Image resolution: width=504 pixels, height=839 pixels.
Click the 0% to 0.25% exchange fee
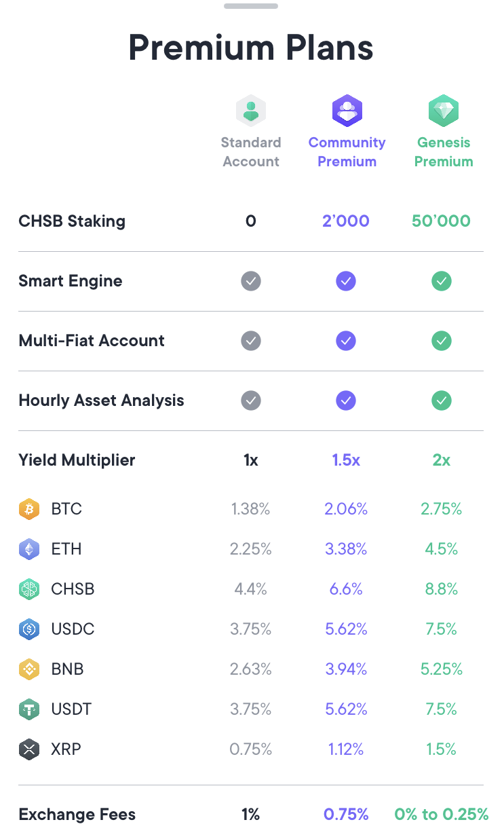coord(442,815)
